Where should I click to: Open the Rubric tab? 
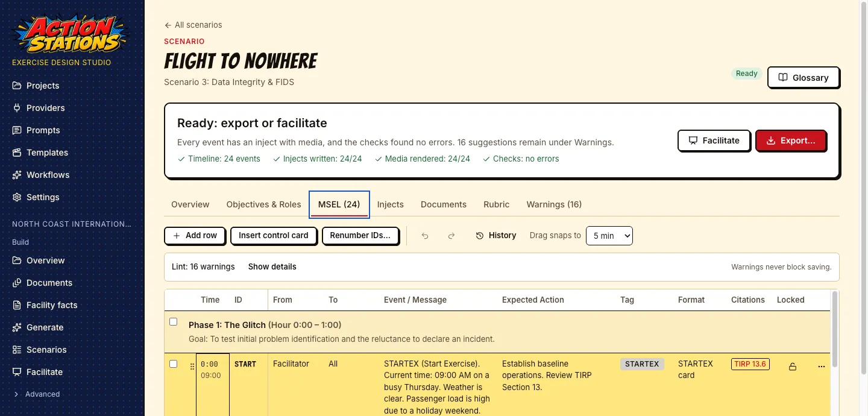tap(497, 204)
